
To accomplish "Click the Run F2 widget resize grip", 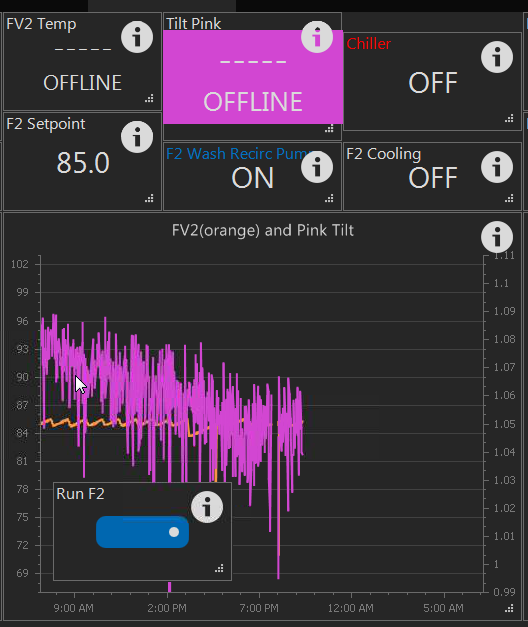I will pyautogui.click(x=219, y=568).
